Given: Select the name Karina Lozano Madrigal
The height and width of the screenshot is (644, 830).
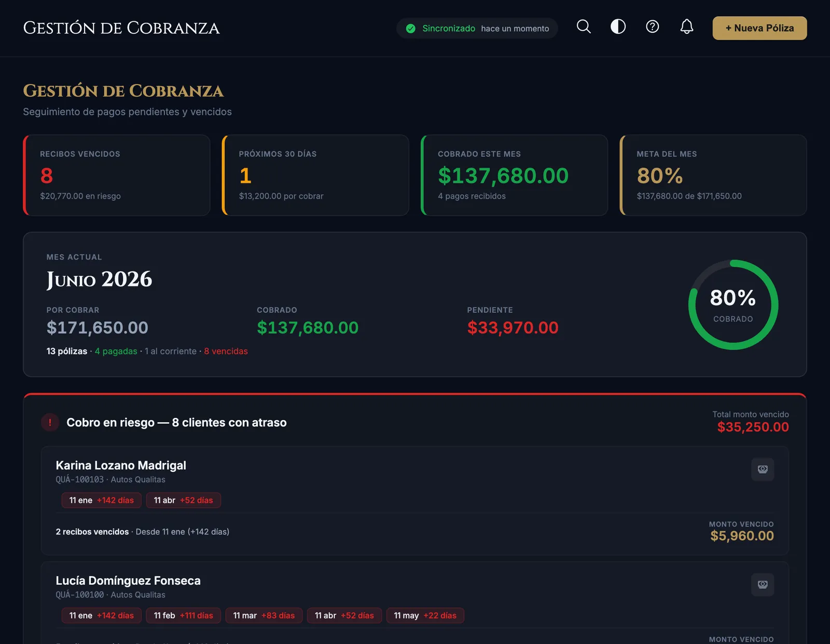Looking at the screenshot, I should point(121,465).
